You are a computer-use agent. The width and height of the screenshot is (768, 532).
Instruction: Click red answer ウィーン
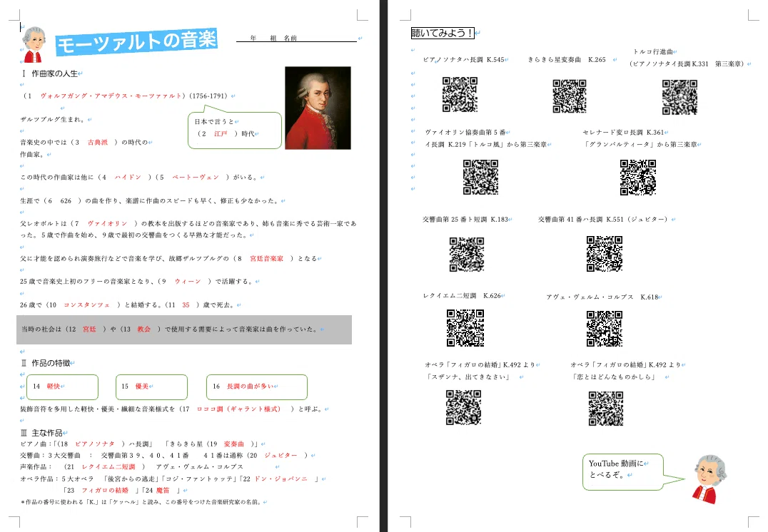pos(188,282)
